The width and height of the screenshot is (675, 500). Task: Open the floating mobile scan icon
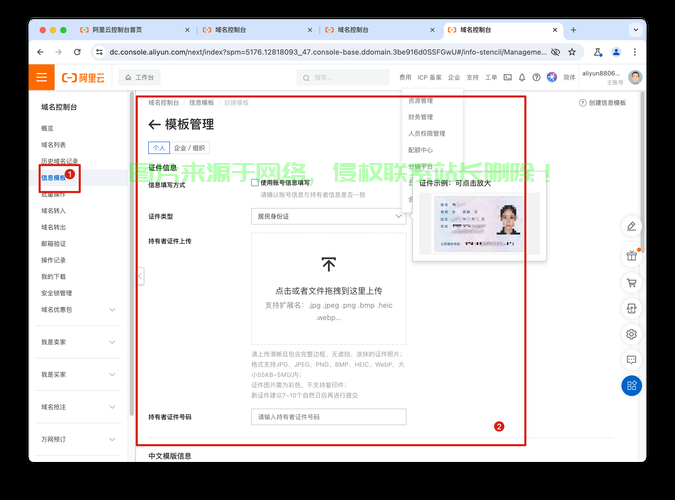pyautogui.click(x=632, y=308)
